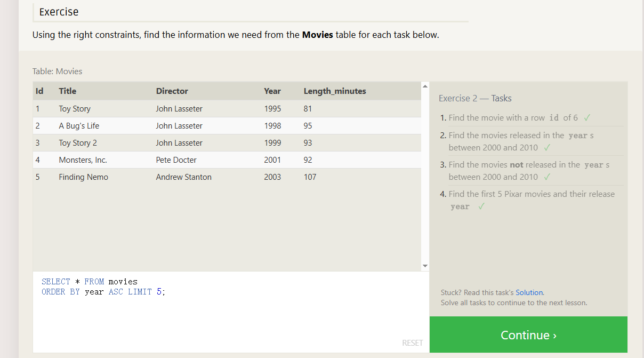Image resolution: width=644 pixels, height=358 pixels.
Task: Click the Director column header
Action: click(x=172, y=91)
